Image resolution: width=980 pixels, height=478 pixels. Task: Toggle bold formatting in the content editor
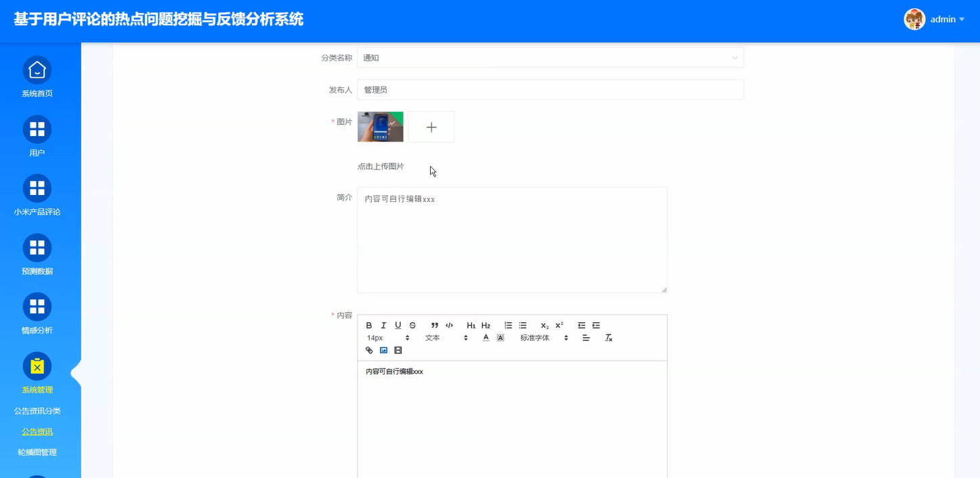[369, 325]
